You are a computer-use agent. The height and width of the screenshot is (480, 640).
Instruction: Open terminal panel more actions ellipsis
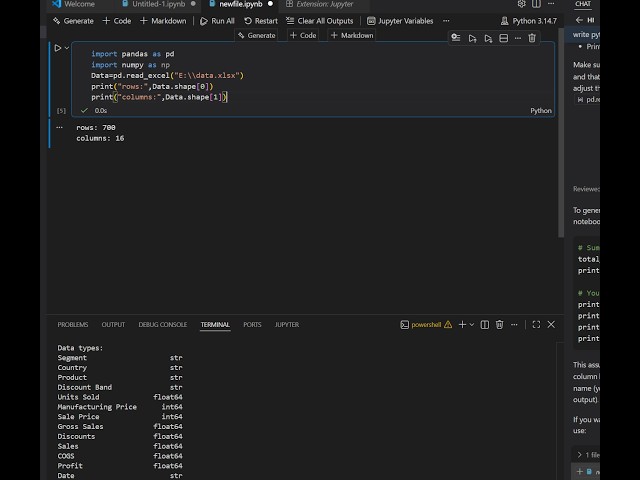(x=514, y=324)
